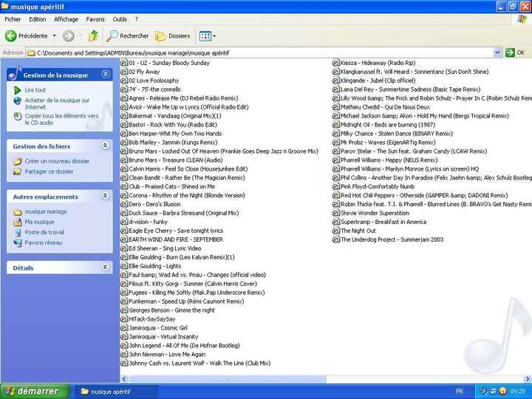Select Ellie Goulding - Lights file
Image resolution: width=532 pixels, height=399 pixels.
point(154,266)
